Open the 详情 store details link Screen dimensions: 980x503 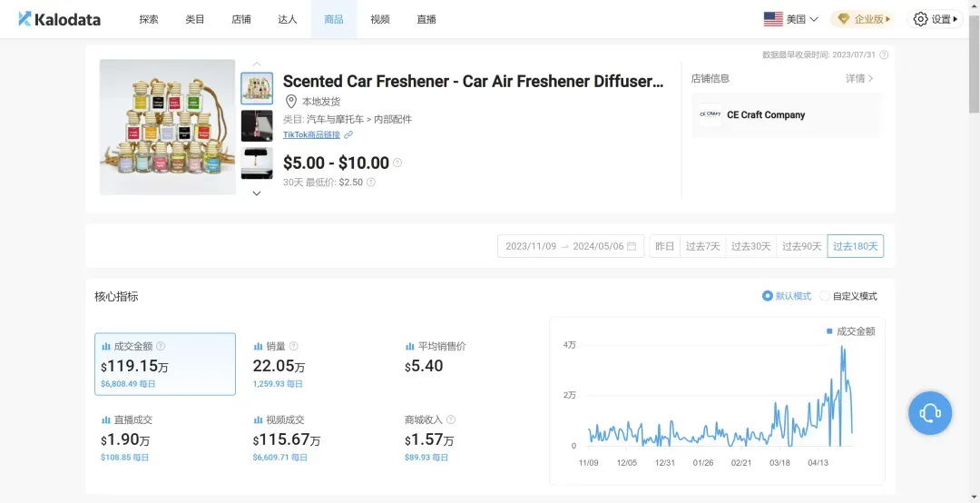(859, 79)
